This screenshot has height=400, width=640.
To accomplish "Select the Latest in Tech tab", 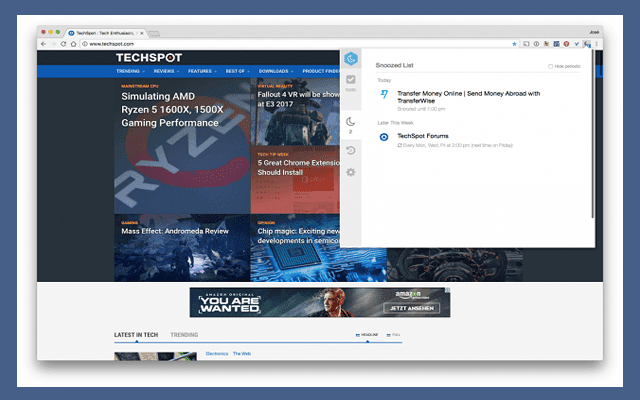I will click(136, 335).
